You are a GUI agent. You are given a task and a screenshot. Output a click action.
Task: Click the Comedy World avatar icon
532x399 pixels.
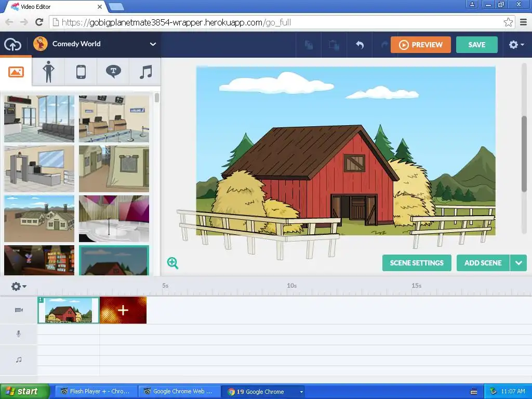[41, 44]
